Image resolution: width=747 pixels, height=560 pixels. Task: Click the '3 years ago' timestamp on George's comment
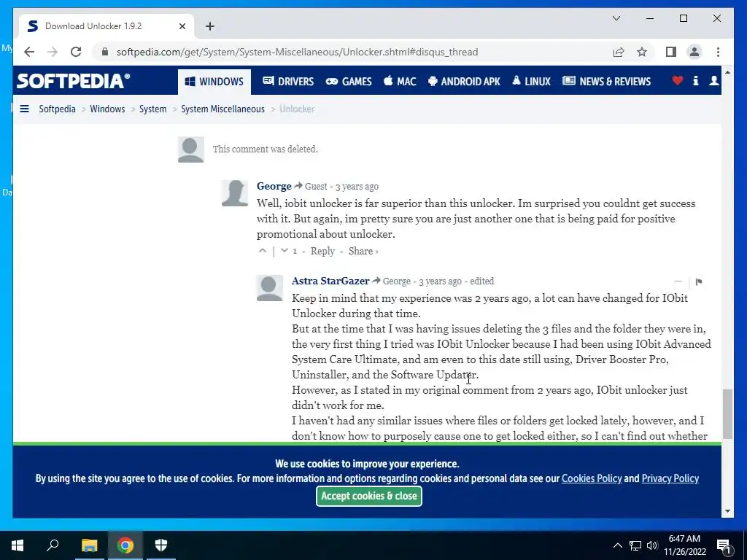pos(357,187)
